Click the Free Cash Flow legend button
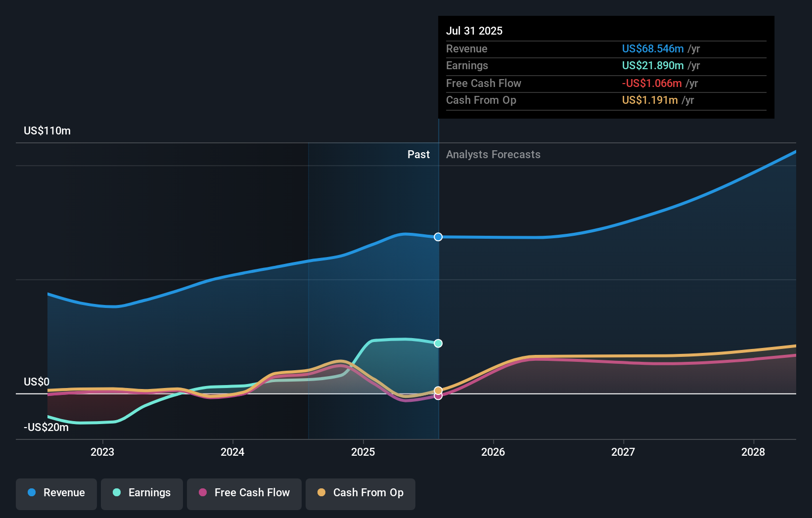 point(244,493)
